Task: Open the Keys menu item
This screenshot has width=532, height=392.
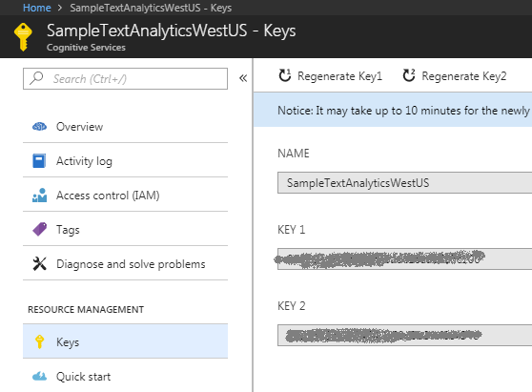Action: 125,341
